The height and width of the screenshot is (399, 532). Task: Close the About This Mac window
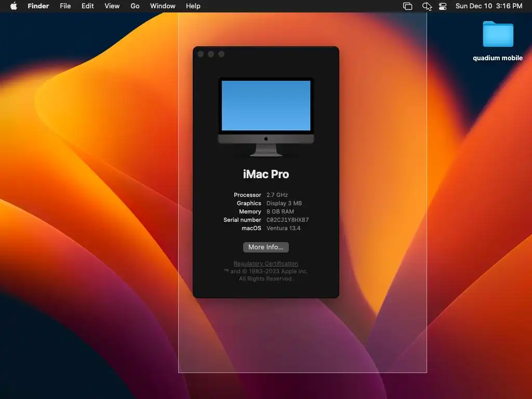pos(201,54)
